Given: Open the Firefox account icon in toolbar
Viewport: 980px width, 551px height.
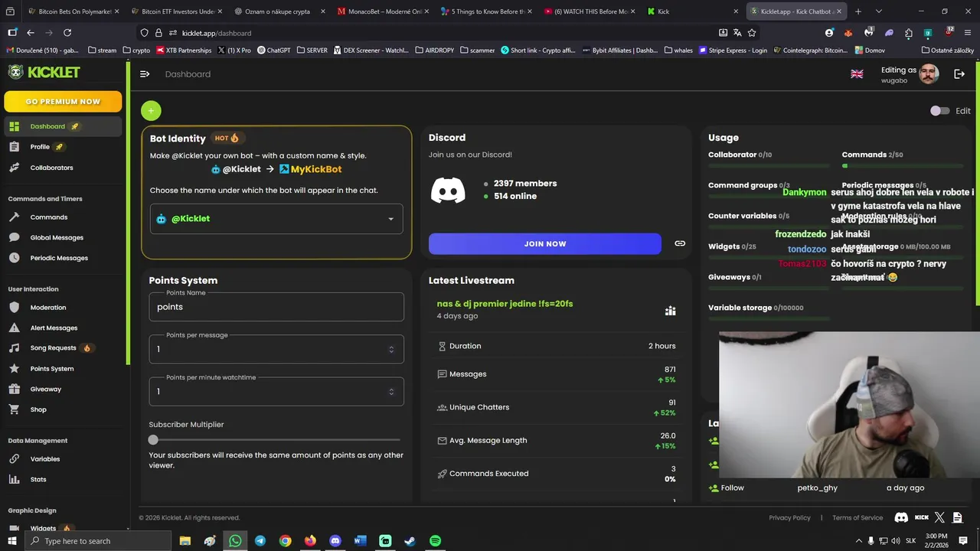Looking at the screenshot, I should click(829, 33).
